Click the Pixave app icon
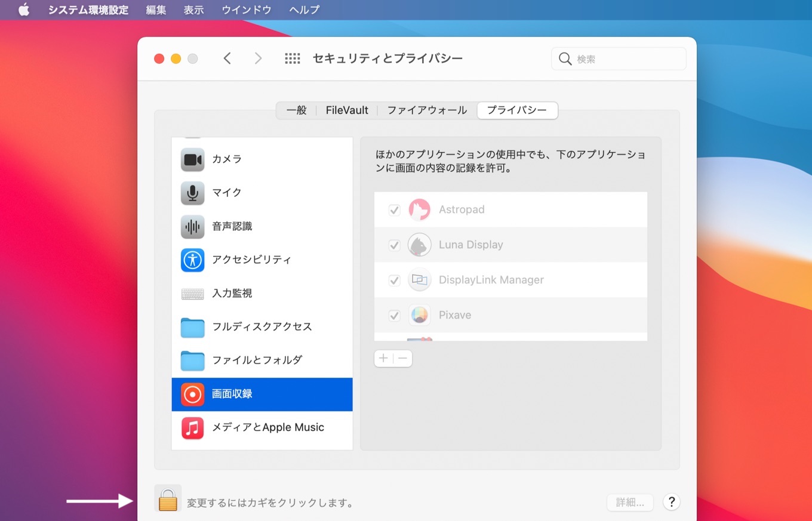This screenshot has width=812, height=521. 420,315
